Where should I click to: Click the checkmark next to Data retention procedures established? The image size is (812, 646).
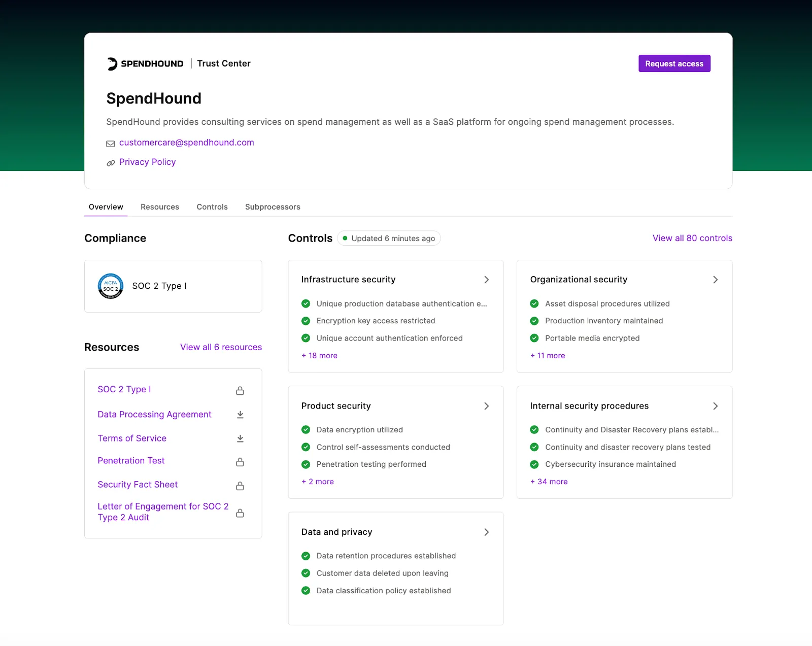pyautogui.click(x=306, y=556)
